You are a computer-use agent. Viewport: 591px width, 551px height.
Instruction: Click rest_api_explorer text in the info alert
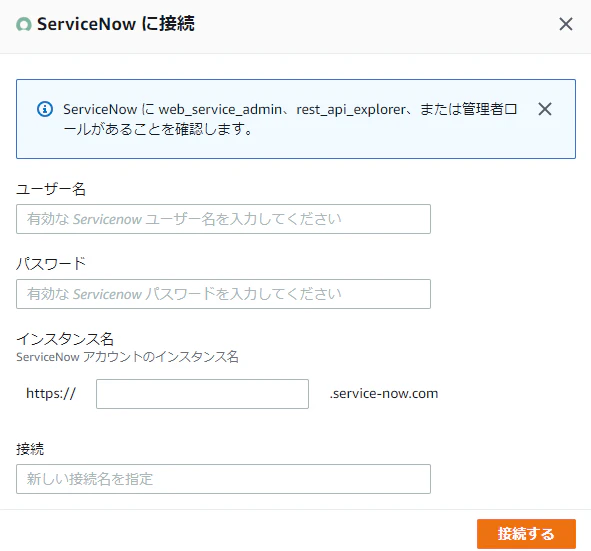[x=351, y=110]
